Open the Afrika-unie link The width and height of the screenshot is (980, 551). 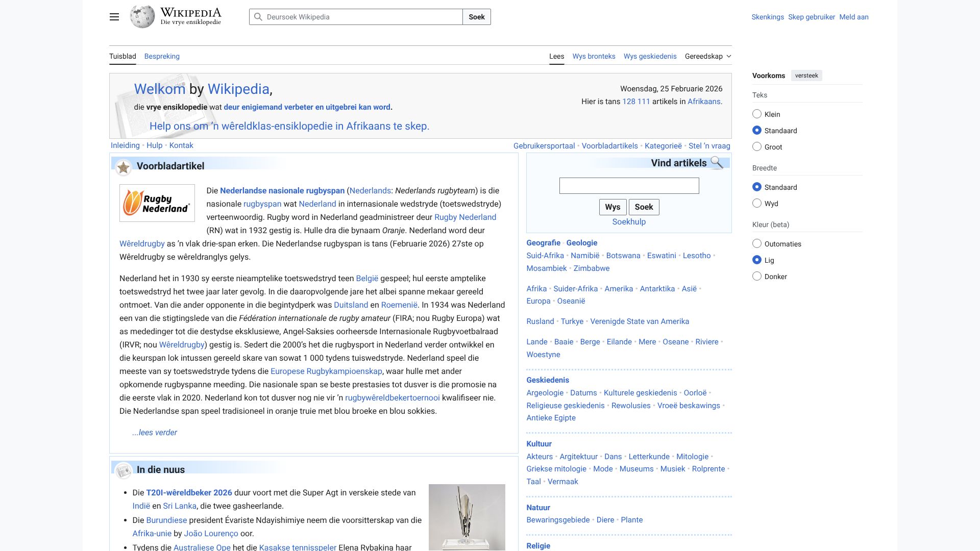tap(152, 534)
